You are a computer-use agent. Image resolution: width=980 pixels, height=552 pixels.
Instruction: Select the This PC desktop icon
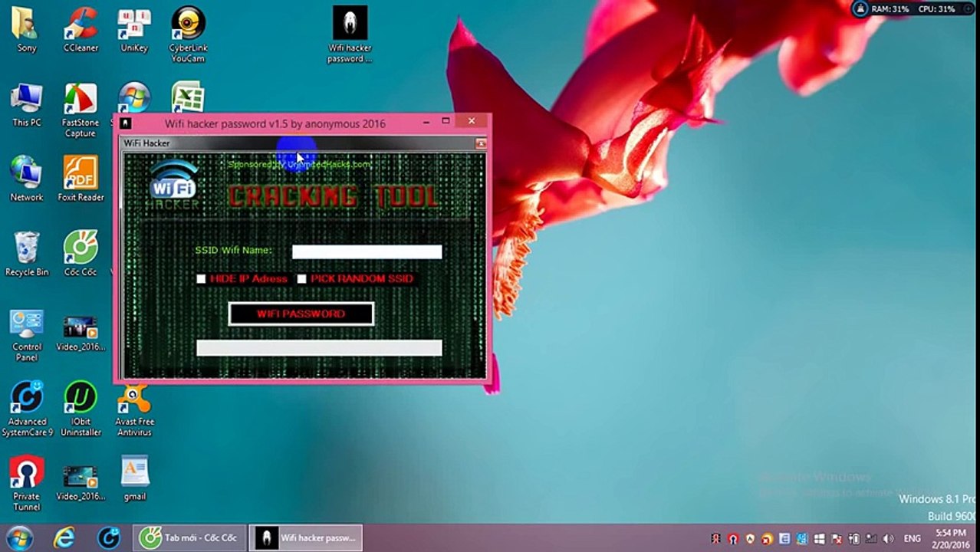coord(27,105)
